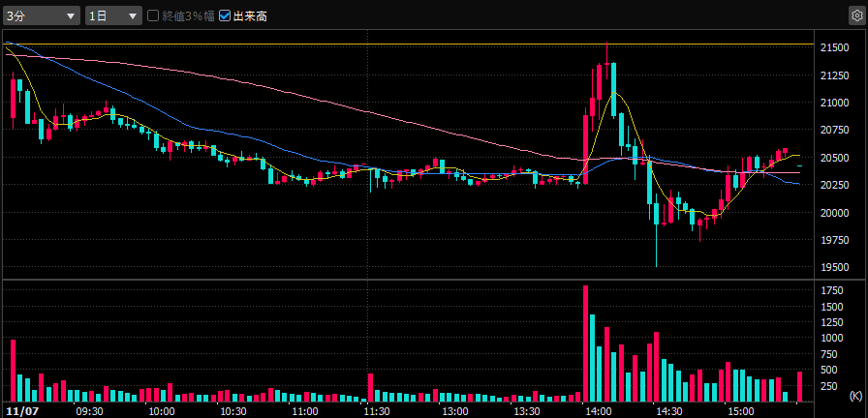Click the 21500 price axis label
868x418 pixels.
[x=833, y=47]
